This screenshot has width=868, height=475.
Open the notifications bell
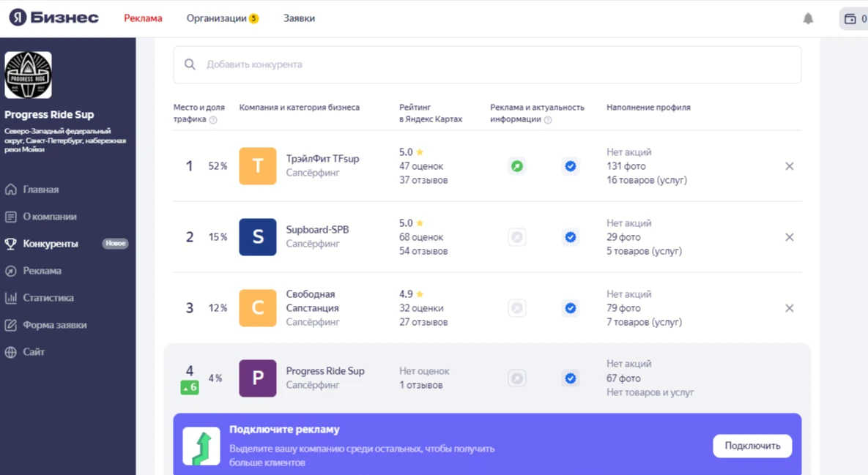click(x=808, y=18)
